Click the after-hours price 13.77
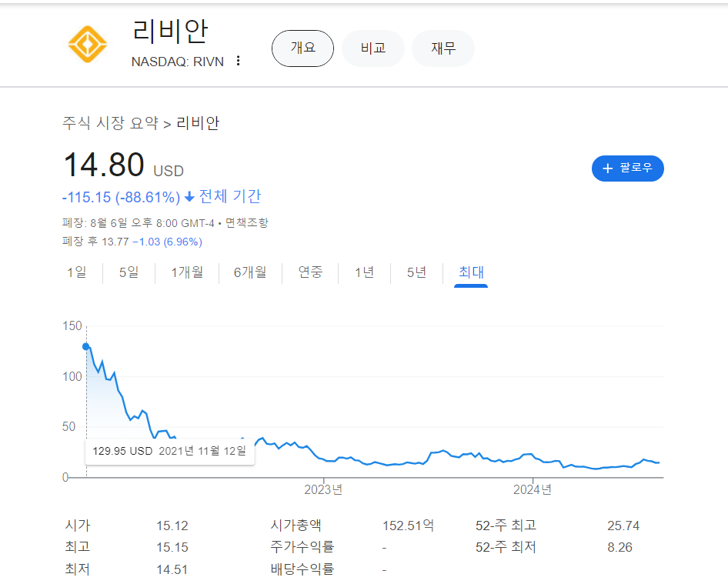The width and height of the screenshot is (728, 584). point(115,242)
